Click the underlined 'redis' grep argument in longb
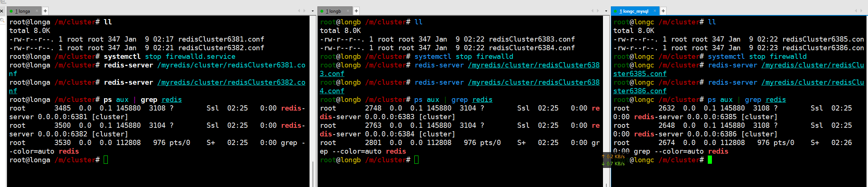 pos(482,100)
